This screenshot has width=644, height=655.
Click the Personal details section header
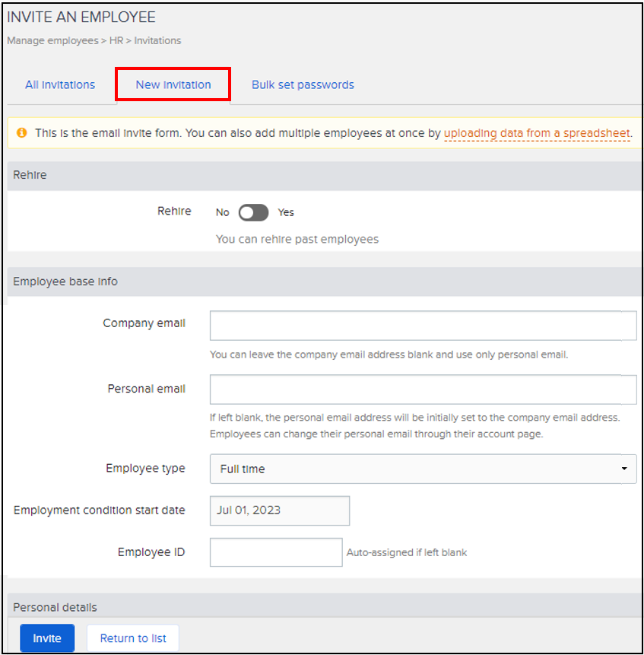(55, 607)
